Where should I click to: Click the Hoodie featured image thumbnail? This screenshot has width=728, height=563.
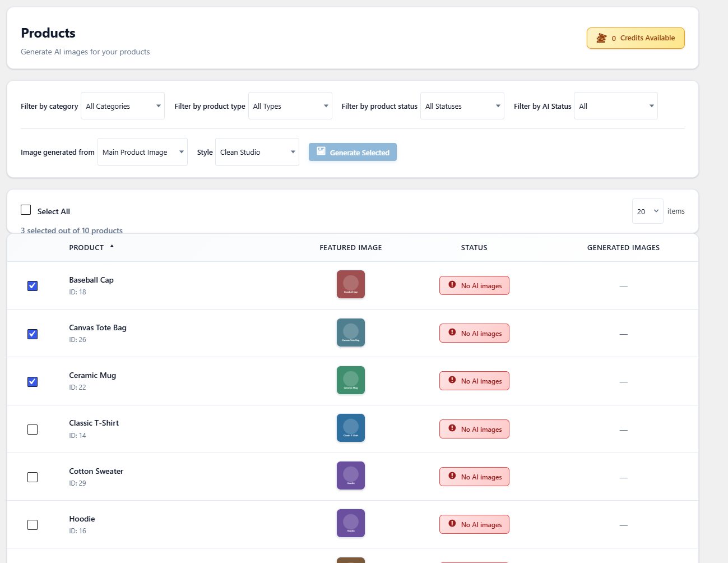point(351,523)
